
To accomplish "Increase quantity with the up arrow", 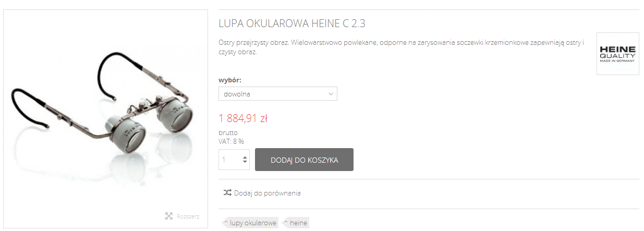I will [x=245, y=156].
